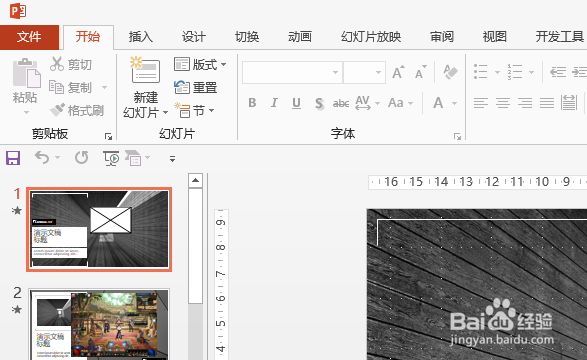The height and width of the screenshot is (360, 587).
Task: Open the Clipboard pane launcher
Action: point(109,137)
